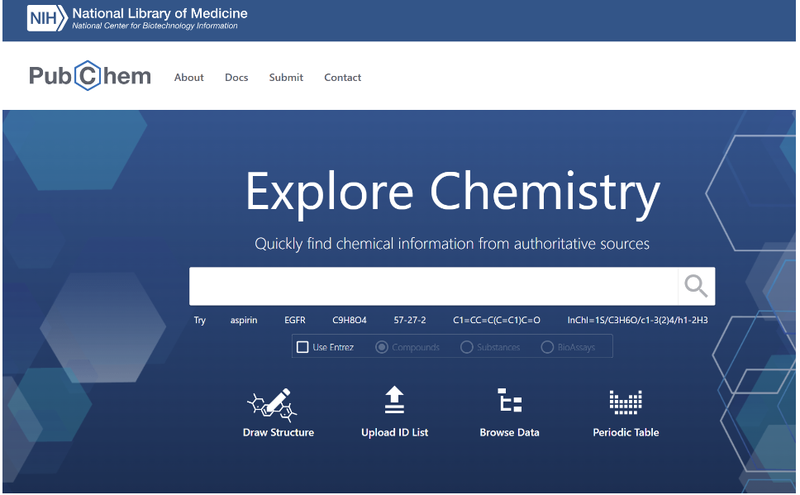
Task: Open the About menu item
Action: point(189,78)
